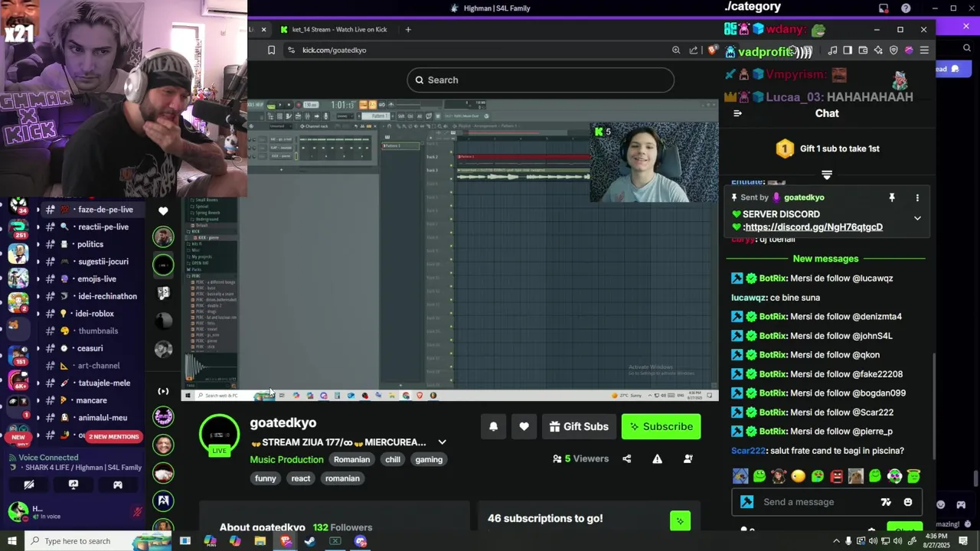Click the gaming stream tag

[429, 459]
